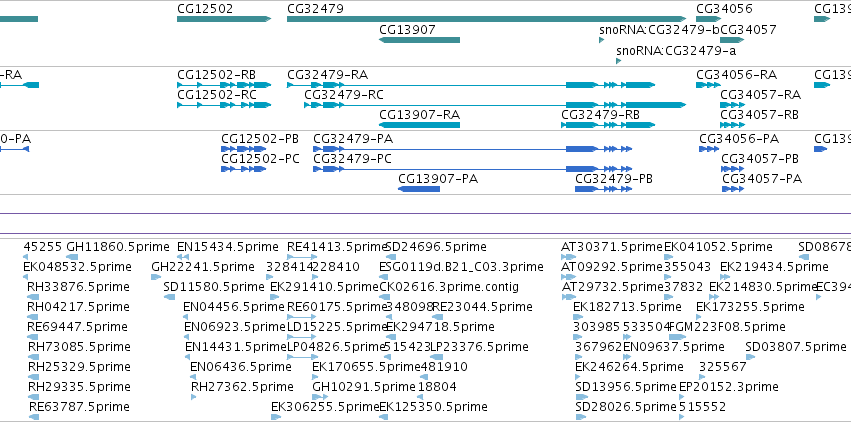Select protein CG12502-PB
Viewport: 851px width, 422px height.
coord(244,149)
